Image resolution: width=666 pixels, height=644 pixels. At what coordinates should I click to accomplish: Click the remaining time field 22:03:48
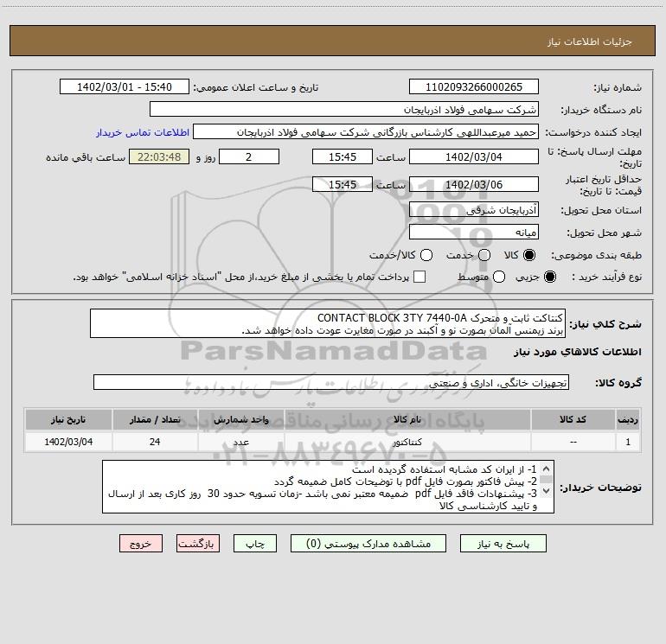[x=159, y=156]
